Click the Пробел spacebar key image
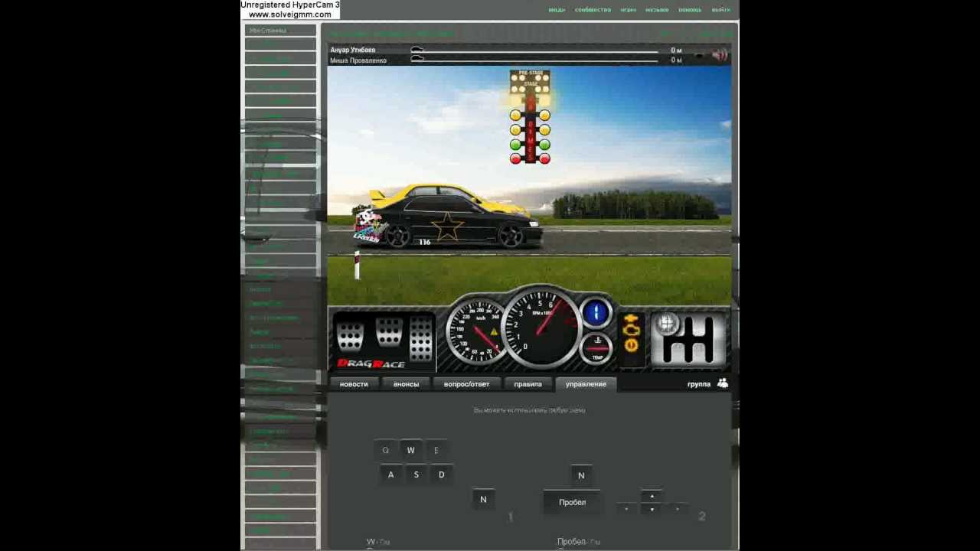 572,502
